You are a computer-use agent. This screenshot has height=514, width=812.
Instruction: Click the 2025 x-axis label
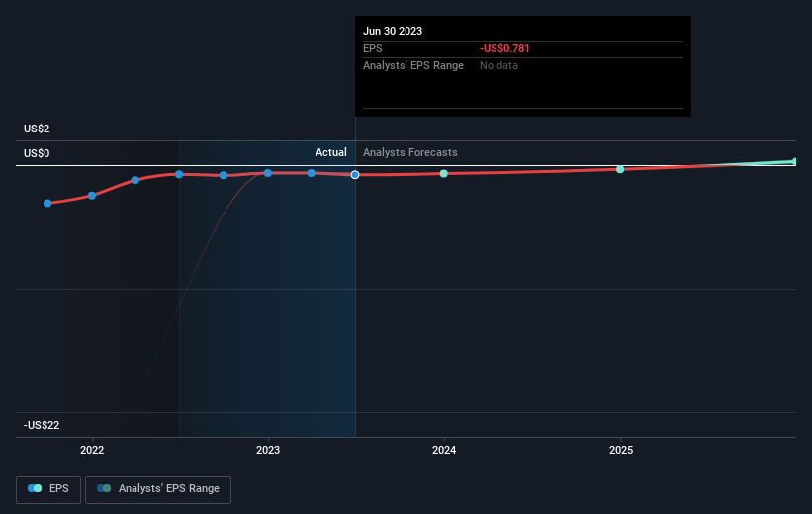[x=621, y=450]
